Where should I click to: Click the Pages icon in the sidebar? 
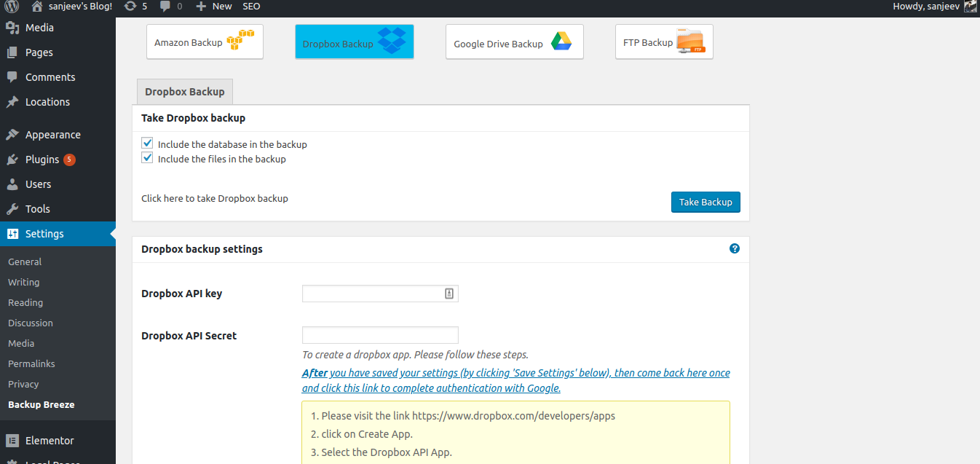(12, 52)
